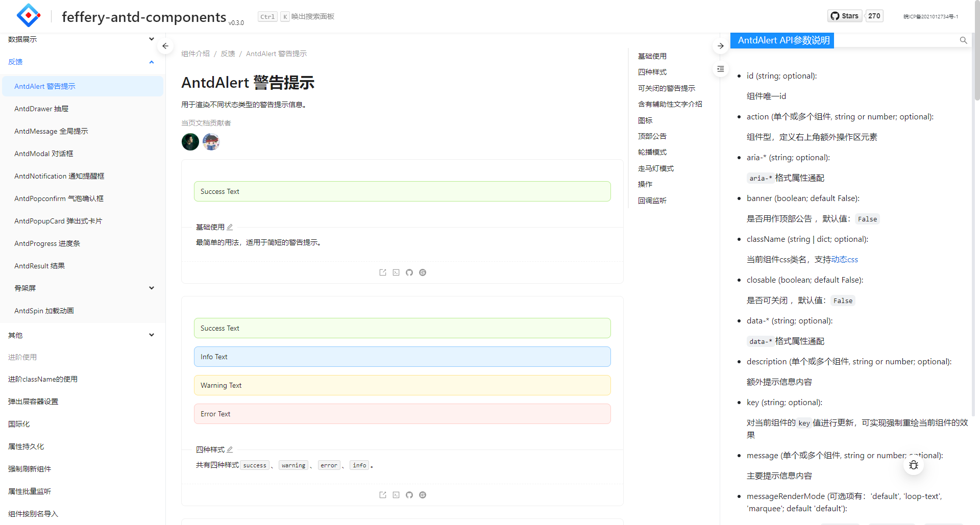The image size is (980, 525).
Task: Jump to 顶部公告 anchor
Action: pos(652,136)
